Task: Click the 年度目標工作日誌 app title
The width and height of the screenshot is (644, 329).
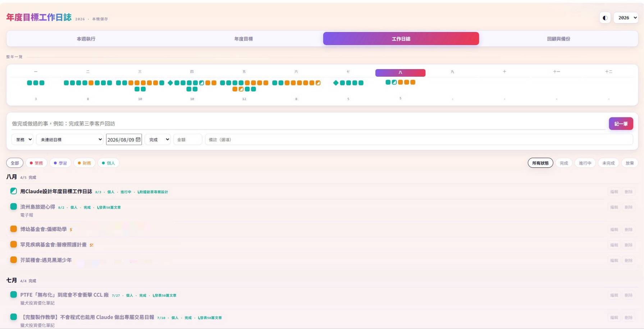Action: coord(39,17)
